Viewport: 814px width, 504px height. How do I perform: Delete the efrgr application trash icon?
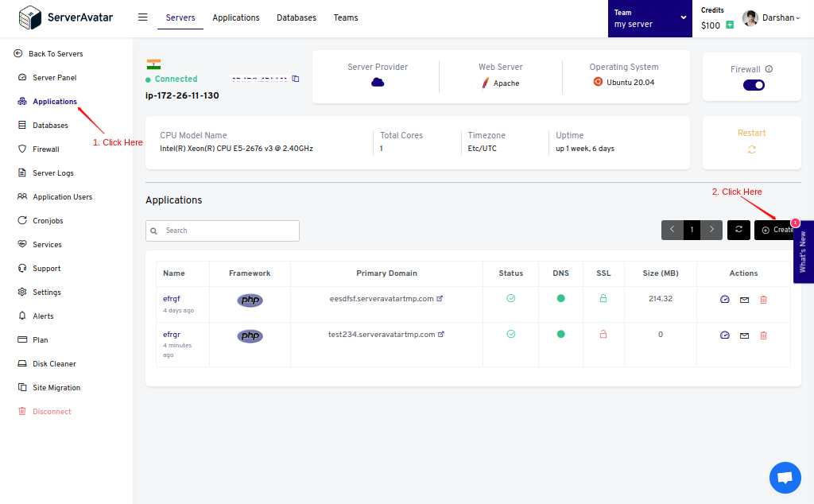coord(764,335)
